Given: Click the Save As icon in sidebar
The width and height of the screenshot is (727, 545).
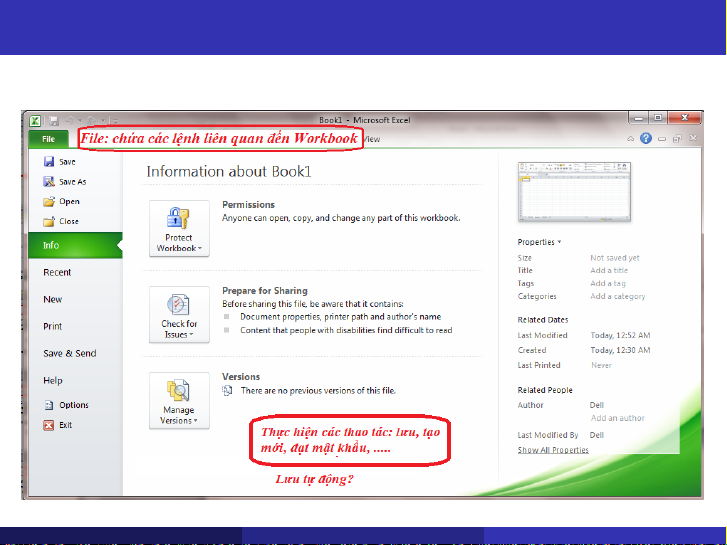Looking at the screenshot, I should pos(49,182).
